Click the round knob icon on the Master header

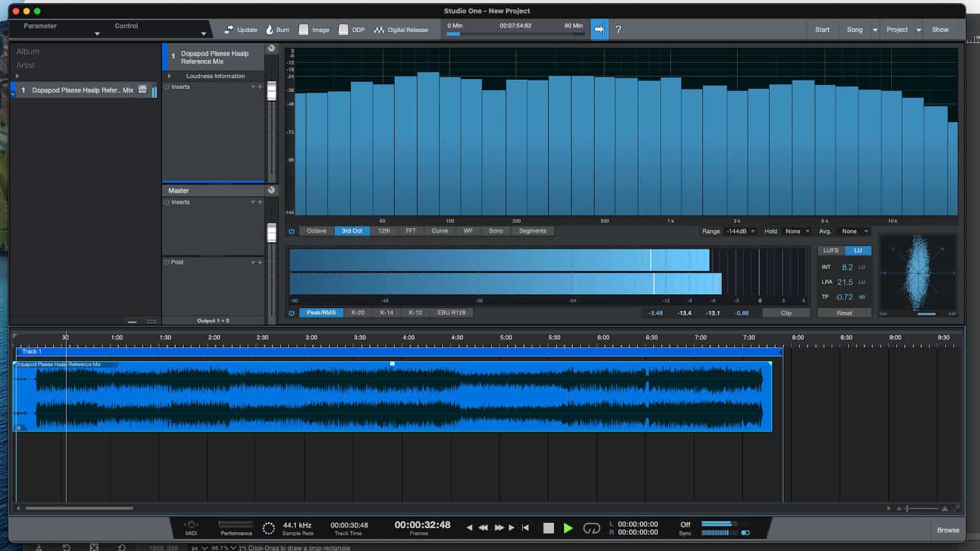coord(271,190)
